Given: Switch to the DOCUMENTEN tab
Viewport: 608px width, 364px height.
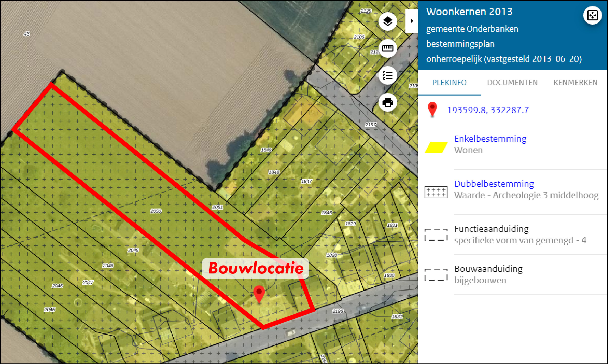Looking at the screenshot, I should (512, 83).
